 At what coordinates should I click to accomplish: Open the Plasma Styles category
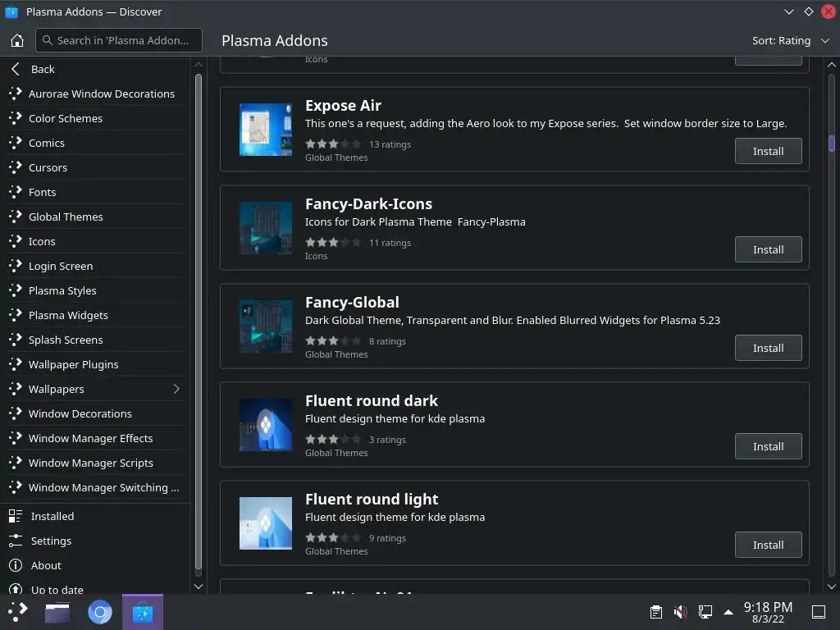(95, 291)
